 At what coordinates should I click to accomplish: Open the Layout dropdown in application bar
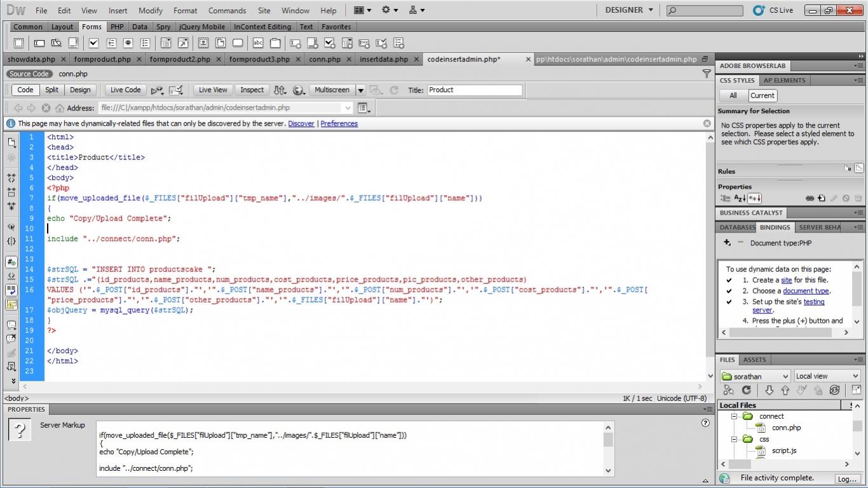click(362, 10)
